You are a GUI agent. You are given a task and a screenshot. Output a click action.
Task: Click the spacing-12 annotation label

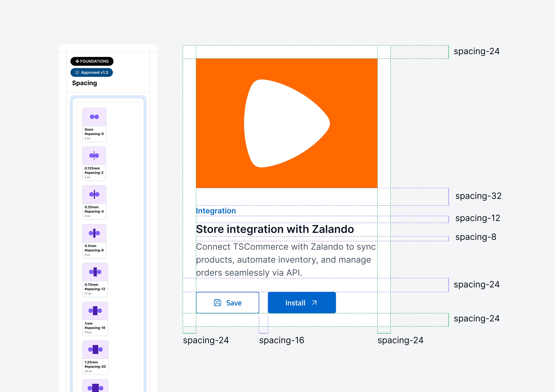click(x=478, y=218)
